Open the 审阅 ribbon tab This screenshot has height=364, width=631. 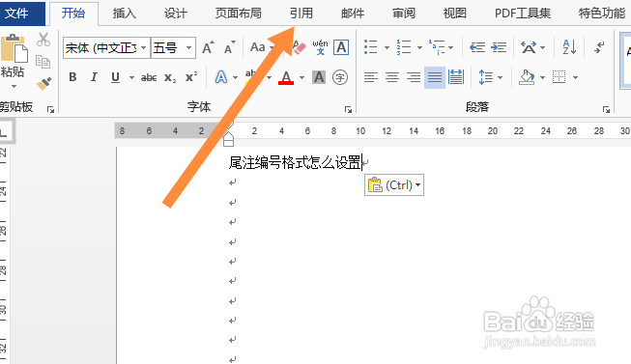[404, 14]
